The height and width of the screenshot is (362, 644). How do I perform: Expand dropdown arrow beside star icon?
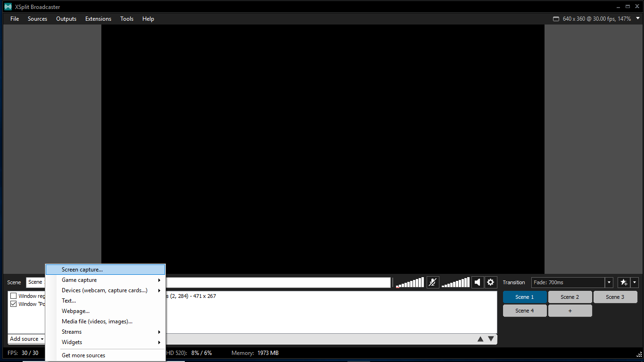[x=635, y=282]
